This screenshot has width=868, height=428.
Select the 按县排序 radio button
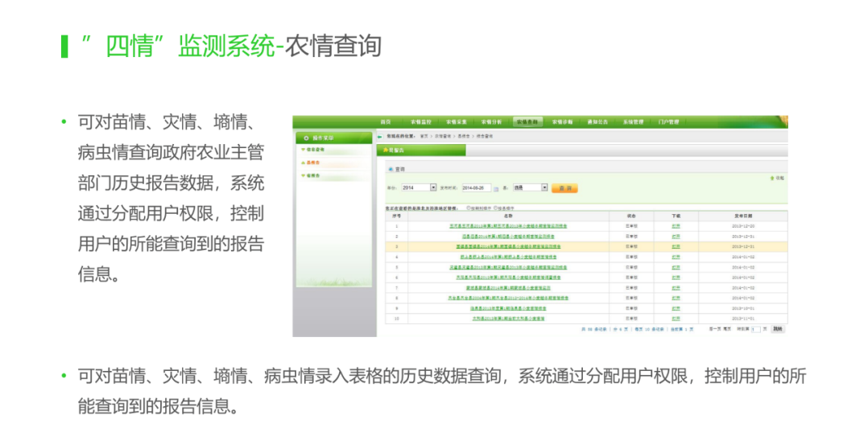click(x=496, y=208)
